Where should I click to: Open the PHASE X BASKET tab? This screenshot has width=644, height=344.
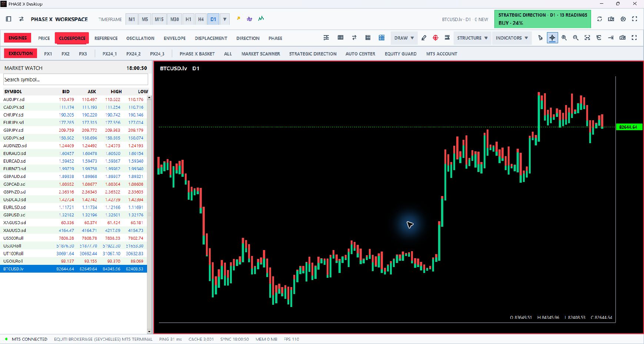pyautogui.click(x=197, y=54)
